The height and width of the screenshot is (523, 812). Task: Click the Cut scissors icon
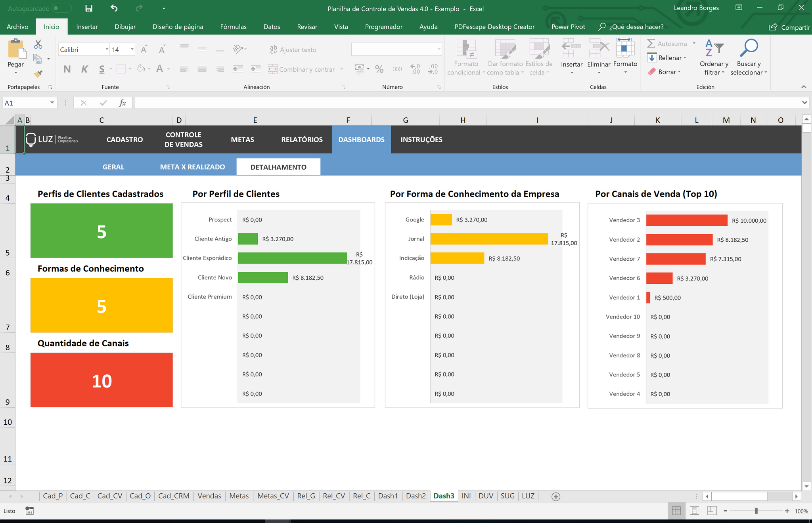coord(38,44)
